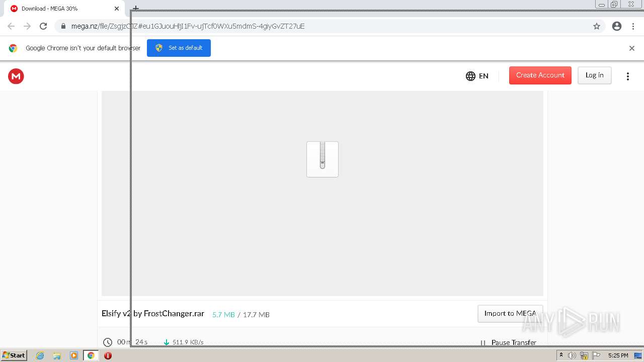The width and height of the screenshot is (644, 362).
Task: Click the MEGA logo icon
Action: click(x=16, y=76)
